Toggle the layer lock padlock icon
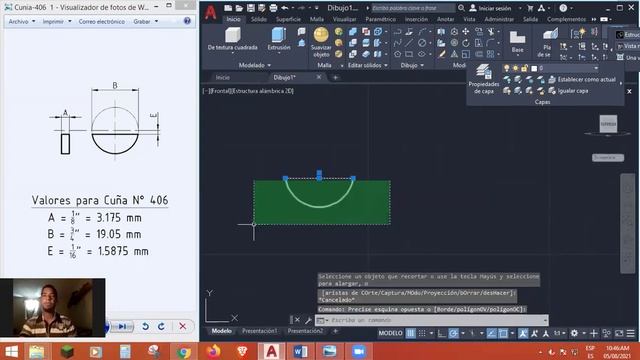 point(524,68)
